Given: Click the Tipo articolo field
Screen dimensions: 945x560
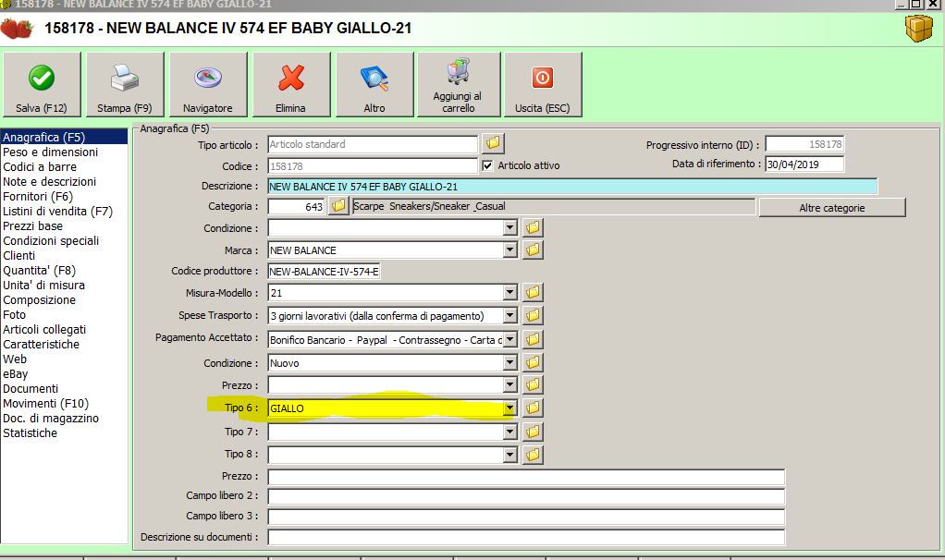Looking at the screenshot, I should (373, 144).
